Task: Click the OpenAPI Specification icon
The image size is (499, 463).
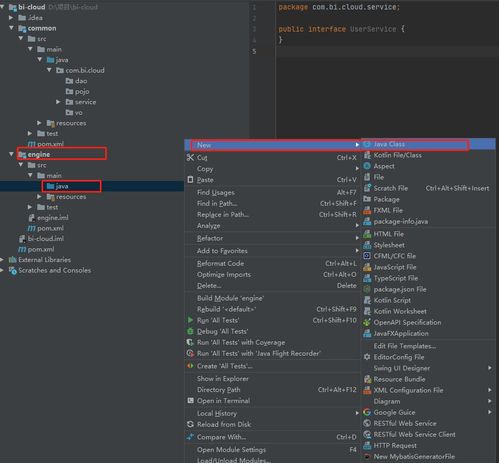Action: pos(367,322)
